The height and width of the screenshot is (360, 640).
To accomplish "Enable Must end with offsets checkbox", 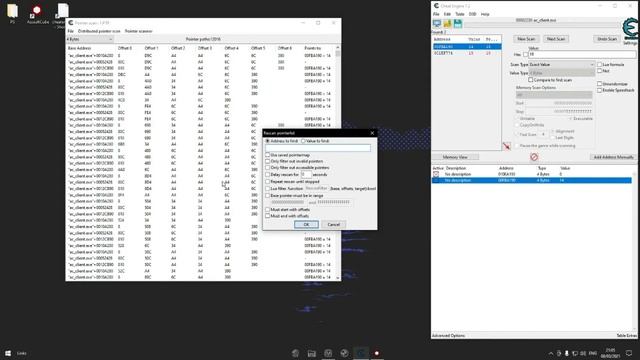I will pos(268,216).
